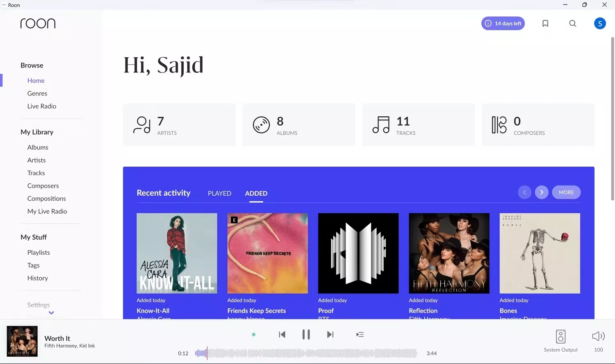Select the ADDED tab
The image size is (615, 364).
tap(256, 193)
